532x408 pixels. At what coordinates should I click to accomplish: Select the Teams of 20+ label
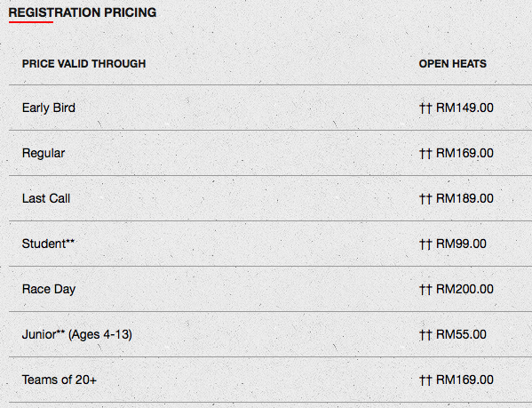click(x=60, y=380)
